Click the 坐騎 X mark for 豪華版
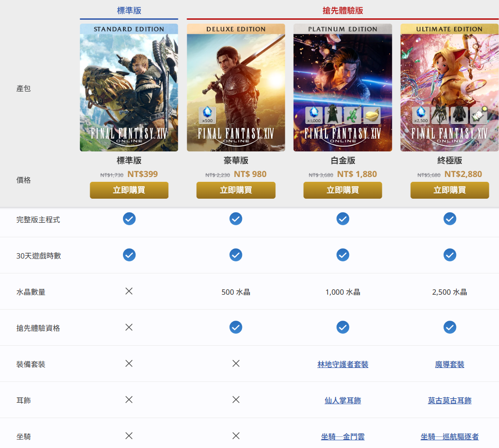Viewport: 499px width, 448px height. [x=236, y=435]
